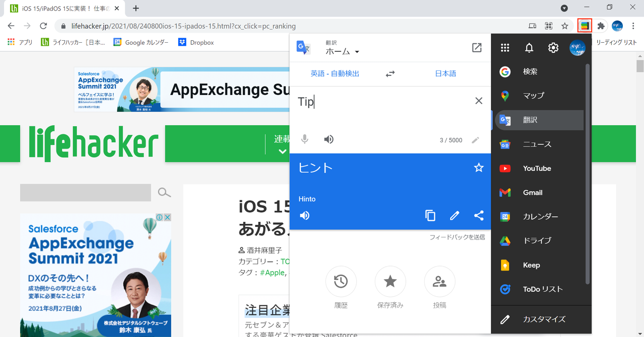Click the lifehacker logo
This screenshot has width=644, height=337.
(x=94, y=144)
